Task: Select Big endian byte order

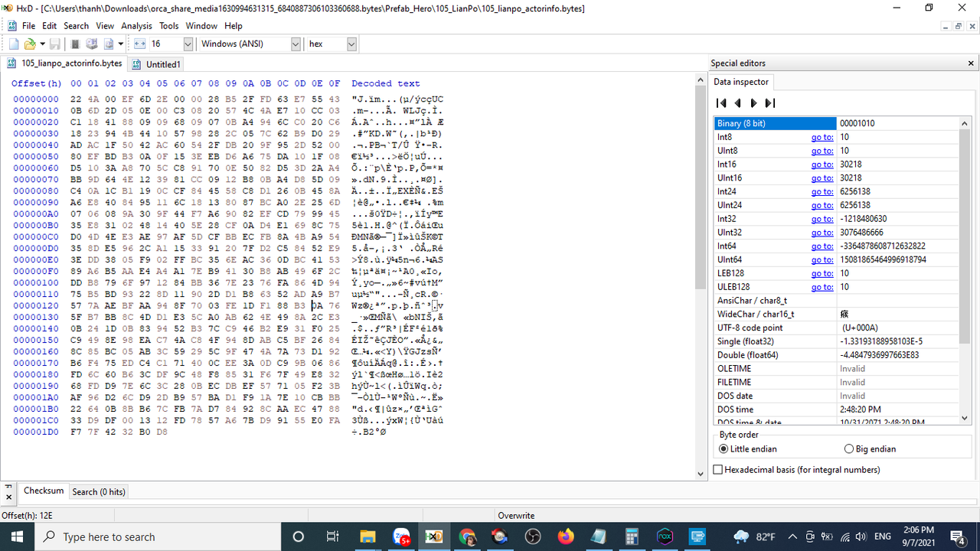Action: (x=869, y=449)
